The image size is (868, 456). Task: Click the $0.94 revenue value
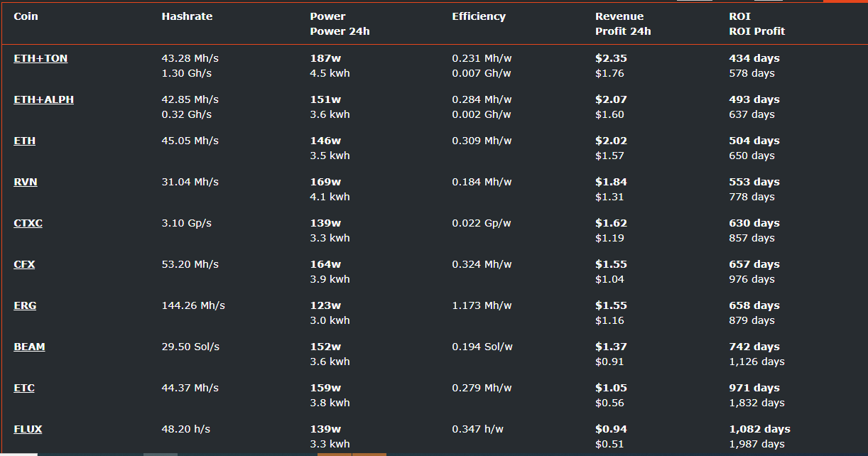(x=611, y=429)
